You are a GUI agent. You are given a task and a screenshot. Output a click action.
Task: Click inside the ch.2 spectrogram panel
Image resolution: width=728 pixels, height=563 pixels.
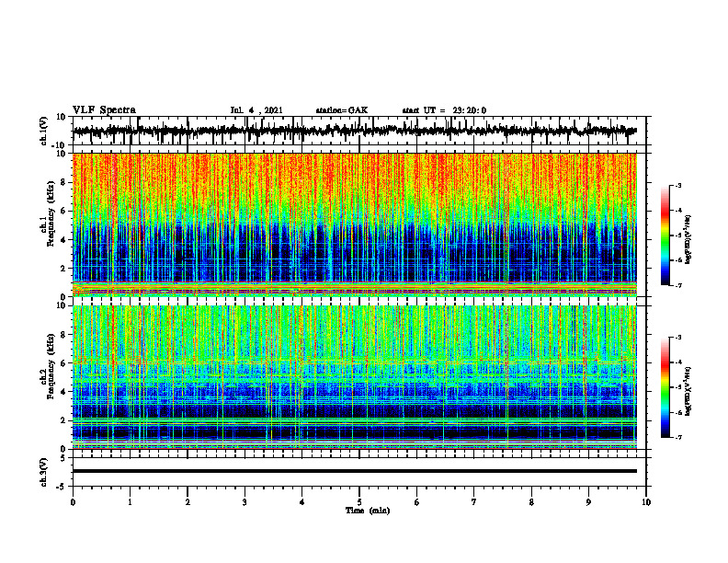click(355, 377)
